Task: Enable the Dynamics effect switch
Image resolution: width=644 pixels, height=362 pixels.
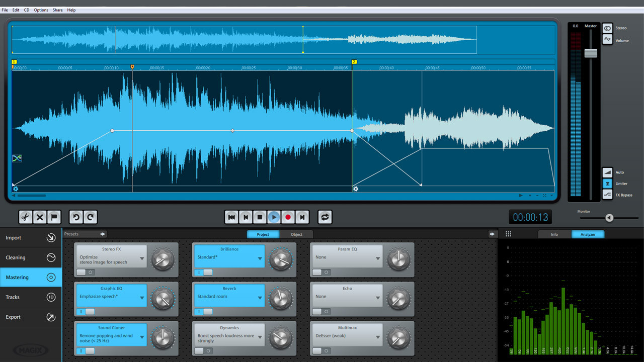Action: click(x=203, y=351)
